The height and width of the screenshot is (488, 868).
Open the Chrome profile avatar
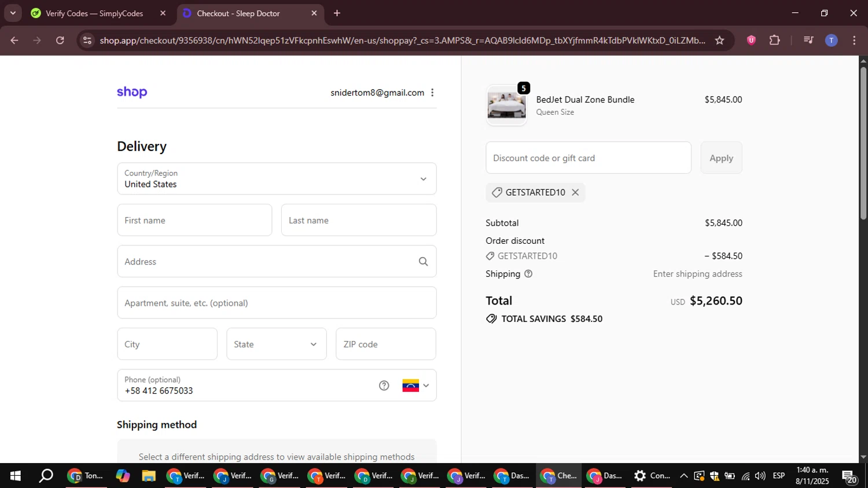[x=831, y=40]
